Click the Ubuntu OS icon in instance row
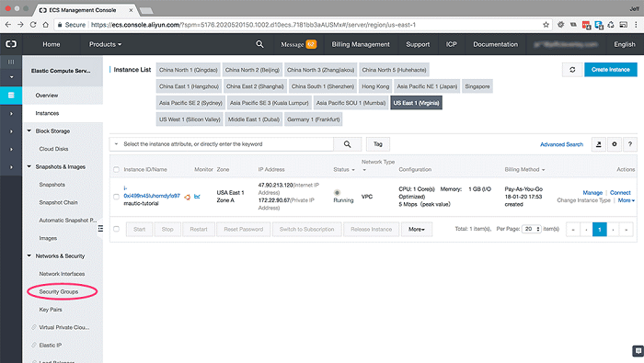 pyautogui.click(x=188, y=198)
